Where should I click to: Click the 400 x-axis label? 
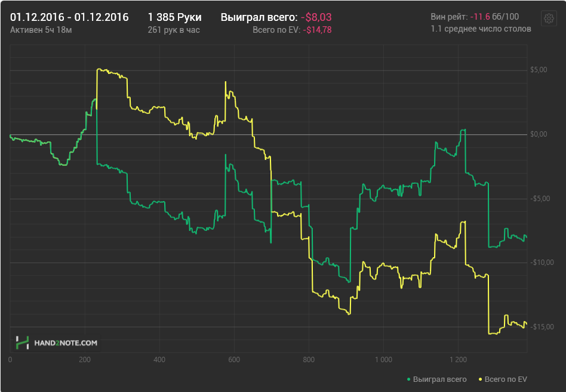pos(159,360)
